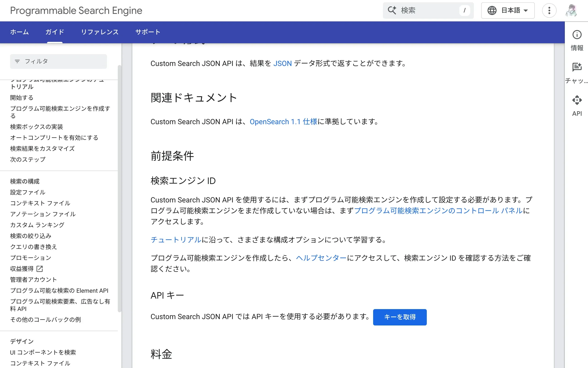This screenshot has width=588, height=368.
Task: Focus the 検索 search input field
Action: tap(428, 10)
